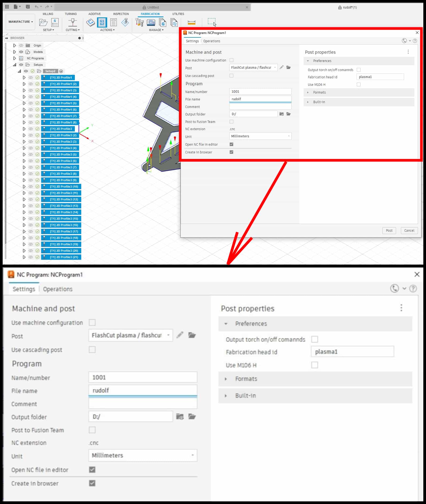Redo the last undone action
426x504 pixels.
coord(47,7)
